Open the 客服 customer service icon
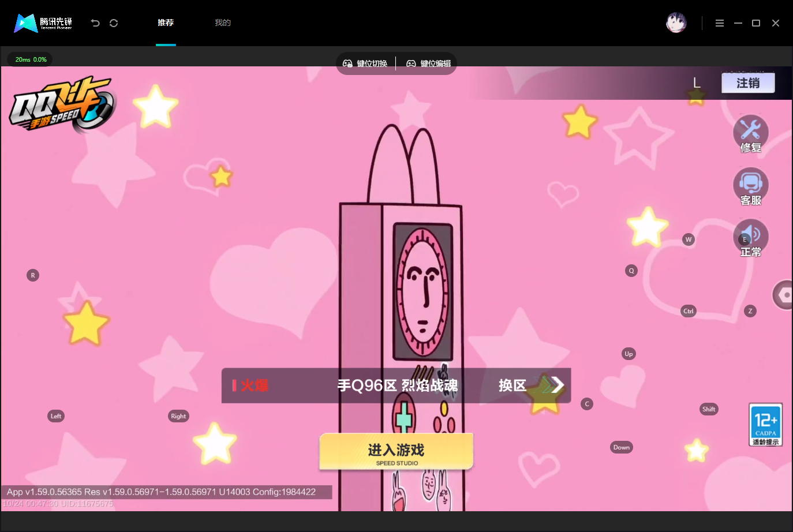This screenshot has width=793, height=532. pyautogui.click(x=750, y=186)
